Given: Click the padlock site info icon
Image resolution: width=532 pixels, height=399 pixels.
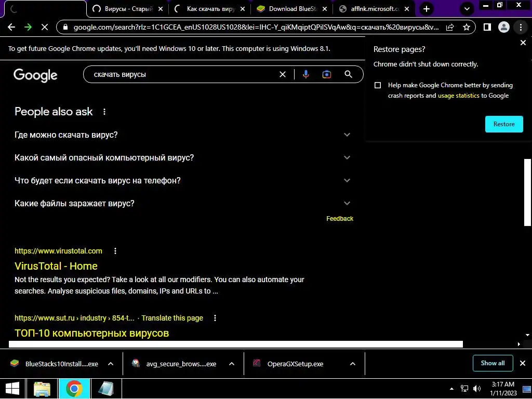Looking at the screenshot, I should 66,27.
